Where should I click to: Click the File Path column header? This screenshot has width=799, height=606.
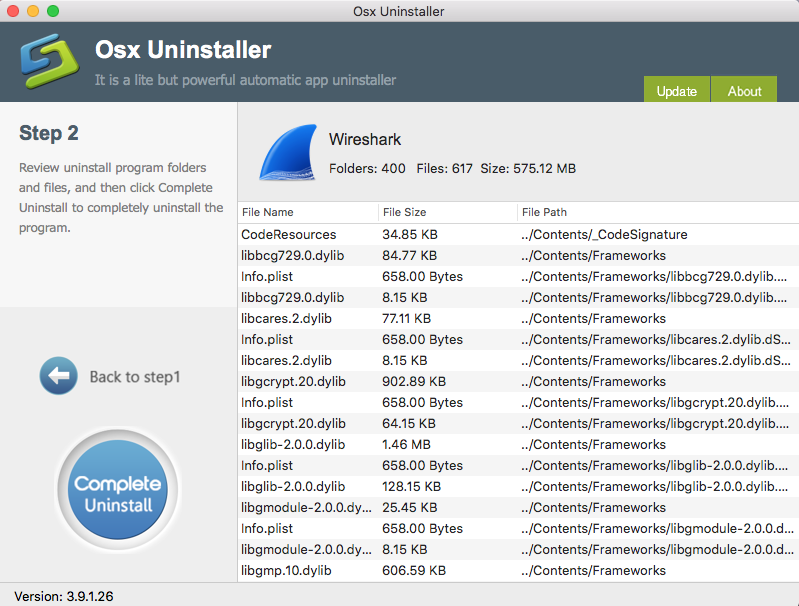coord(545,212)
